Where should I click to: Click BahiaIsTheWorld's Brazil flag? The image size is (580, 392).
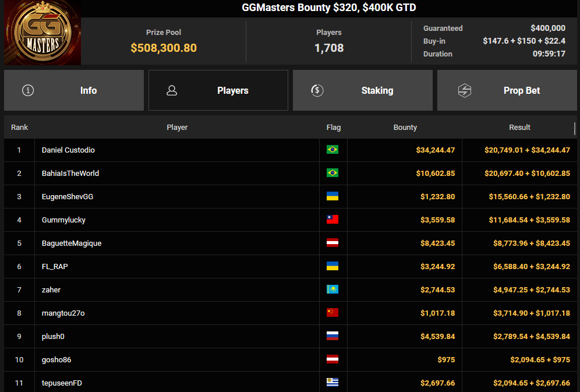[332, 173]
